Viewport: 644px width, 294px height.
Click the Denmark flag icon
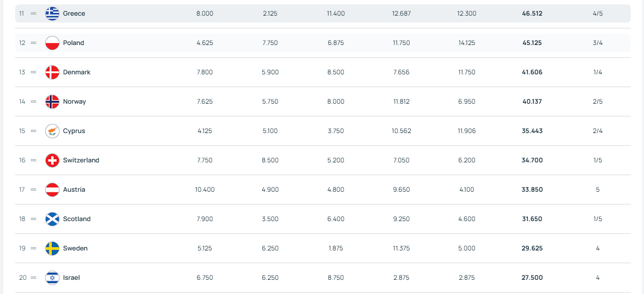52,72
